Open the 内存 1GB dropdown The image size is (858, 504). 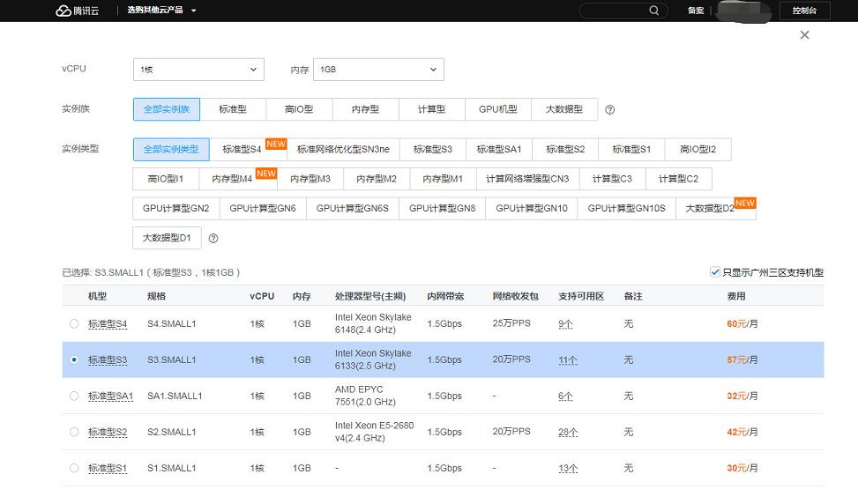(x=378, y=70)
